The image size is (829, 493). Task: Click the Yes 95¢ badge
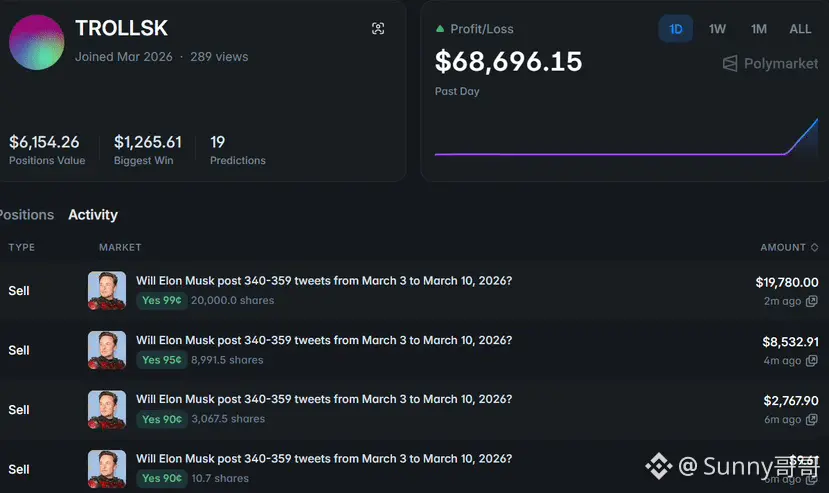click(x=162, y=360)
